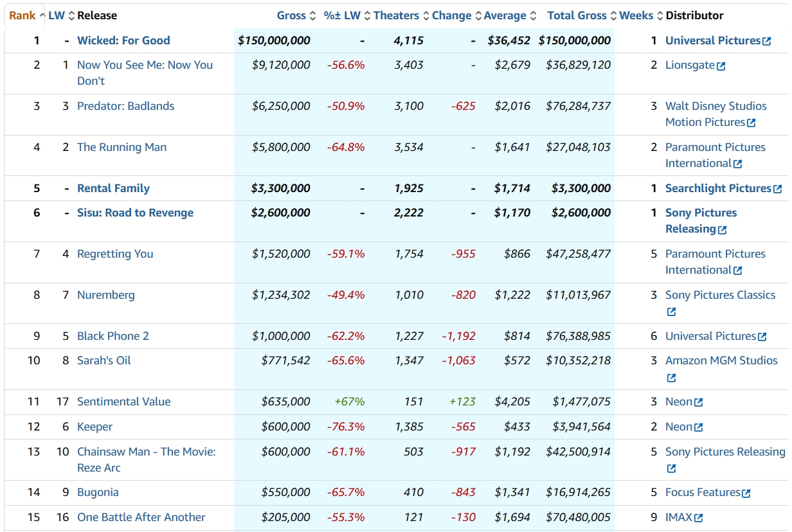
Task: Sort table by Theaters column
Action: coord(396,15)
